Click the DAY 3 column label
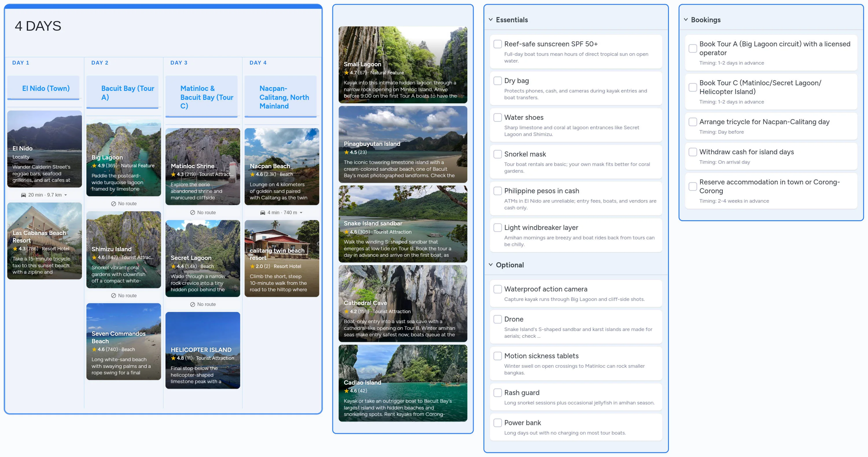 click(179, 63)
